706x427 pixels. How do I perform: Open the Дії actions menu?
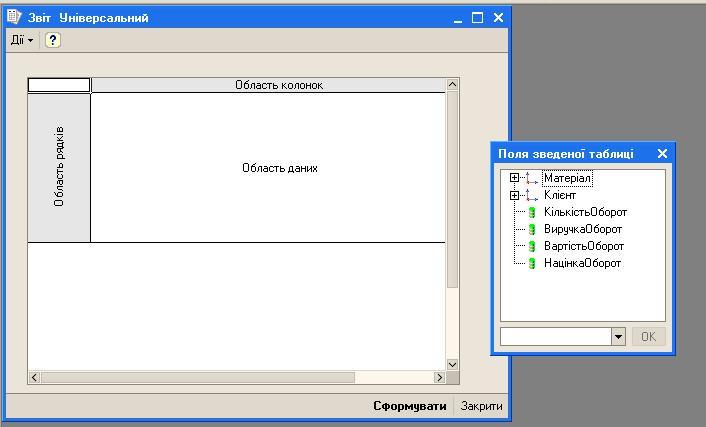tap(22, 40)
